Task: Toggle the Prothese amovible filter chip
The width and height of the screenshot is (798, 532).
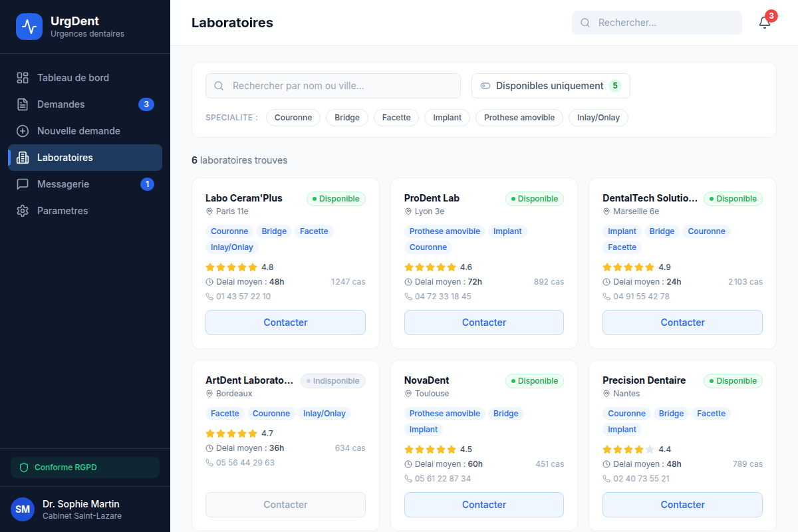Action: pyautogui.click(x=519, y=118)
